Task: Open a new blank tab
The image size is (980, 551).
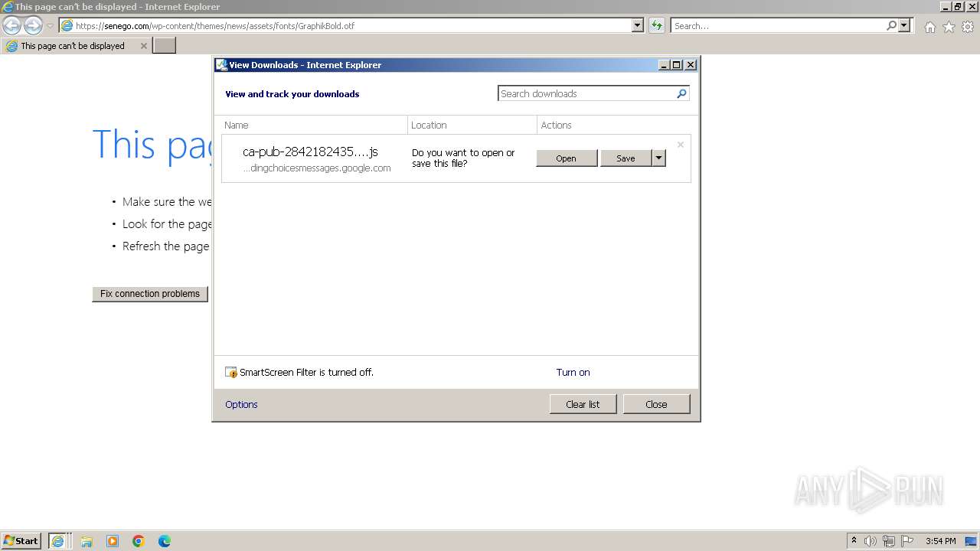Action: (x=165, y=46)
